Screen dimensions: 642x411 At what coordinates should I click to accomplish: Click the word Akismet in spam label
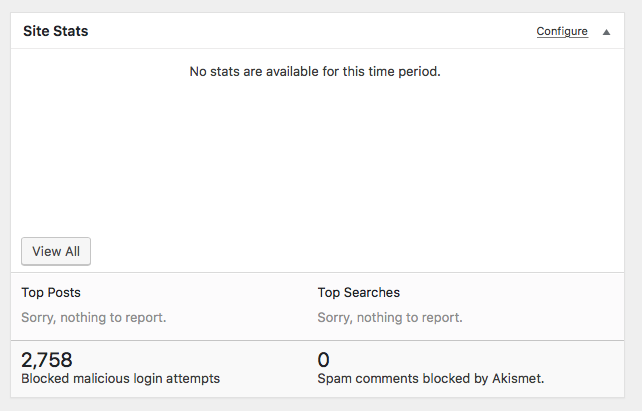click(x=518, y=379)
